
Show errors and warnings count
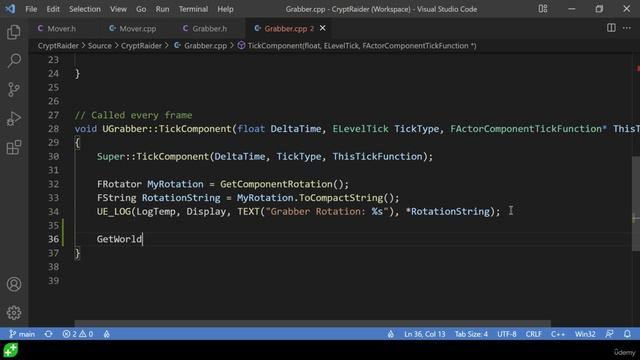pyautogui.click(x=78, y=334)
